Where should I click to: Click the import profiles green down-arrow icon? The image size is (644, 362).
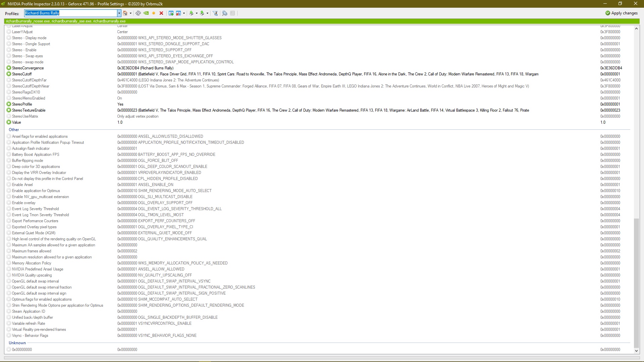pyautogui.click(x=202, y=13)
